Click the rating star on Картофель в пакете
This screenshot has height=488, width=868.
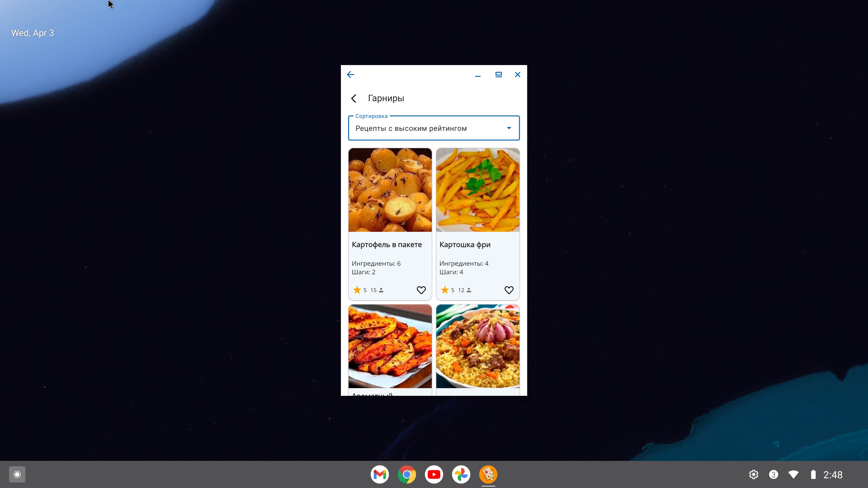coord(357,290)
